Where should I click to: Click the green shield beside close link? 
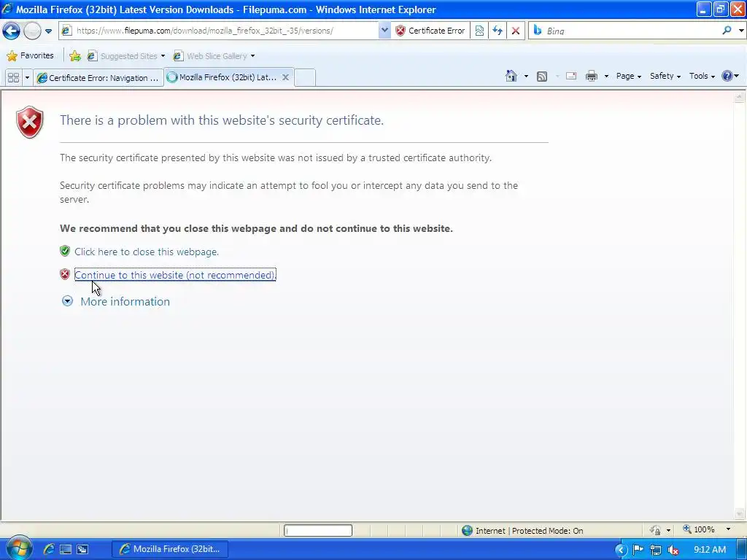65,251
